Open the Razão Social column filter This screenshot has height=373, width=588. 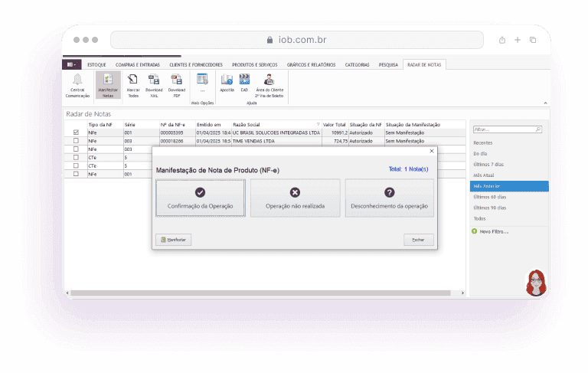318,124
